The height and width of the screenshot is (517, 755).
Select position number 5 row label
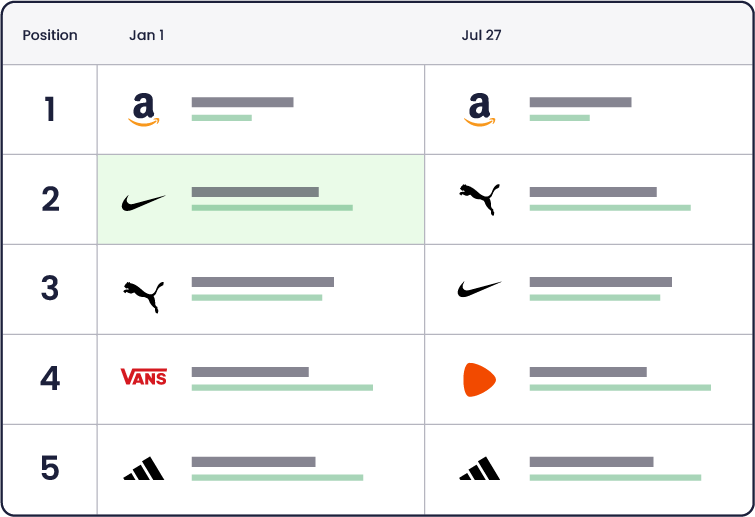tap(50, 468)
